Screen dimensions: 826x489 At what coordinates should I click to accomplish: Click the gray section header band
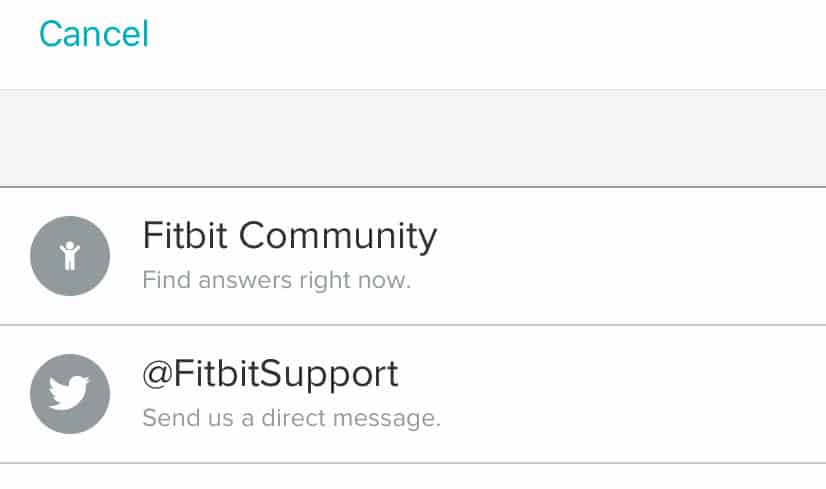tap(413, 138)
